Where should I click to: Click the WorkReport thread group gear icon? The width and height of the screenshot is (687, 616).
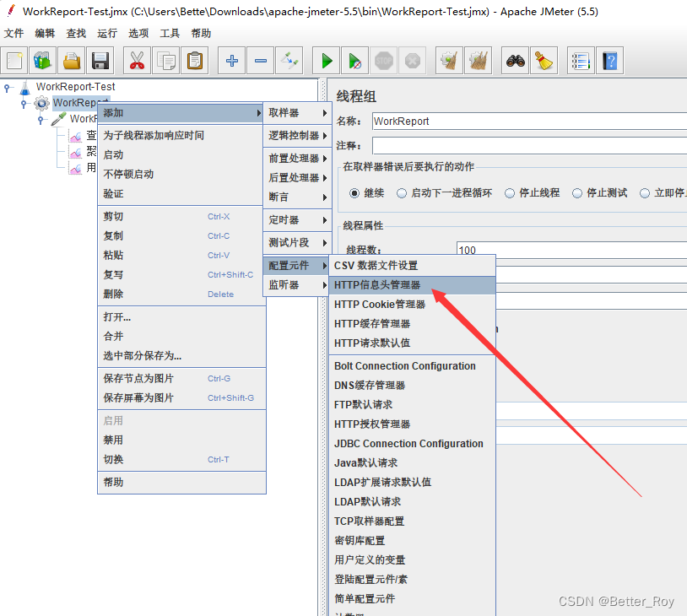41,104
